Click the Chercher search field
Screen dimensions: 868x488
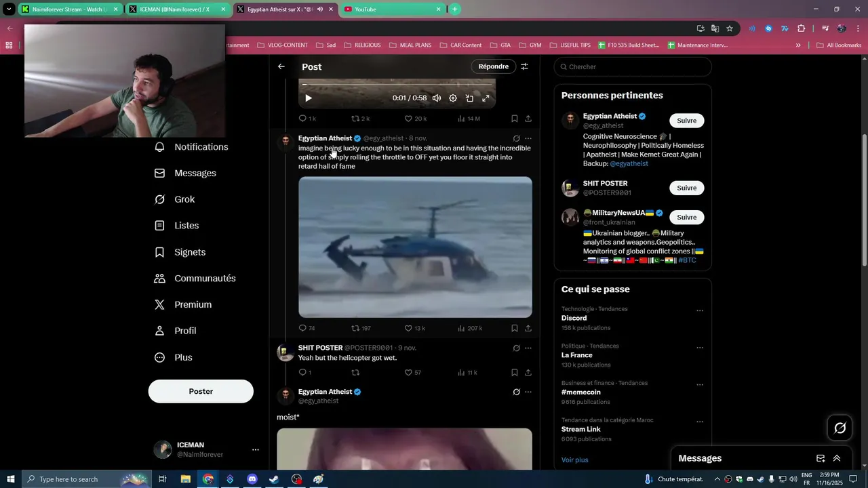coord(633,66)
